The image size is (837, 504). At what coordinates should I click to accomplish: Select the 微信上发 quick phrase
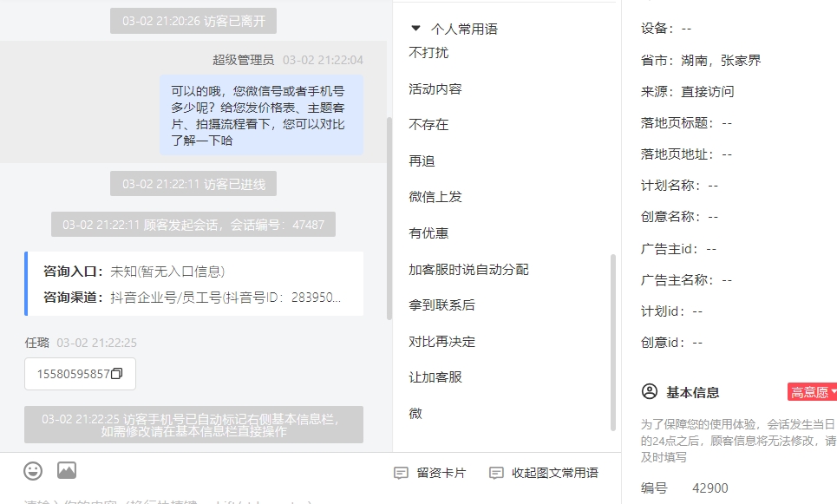click(x=435, y=197)
